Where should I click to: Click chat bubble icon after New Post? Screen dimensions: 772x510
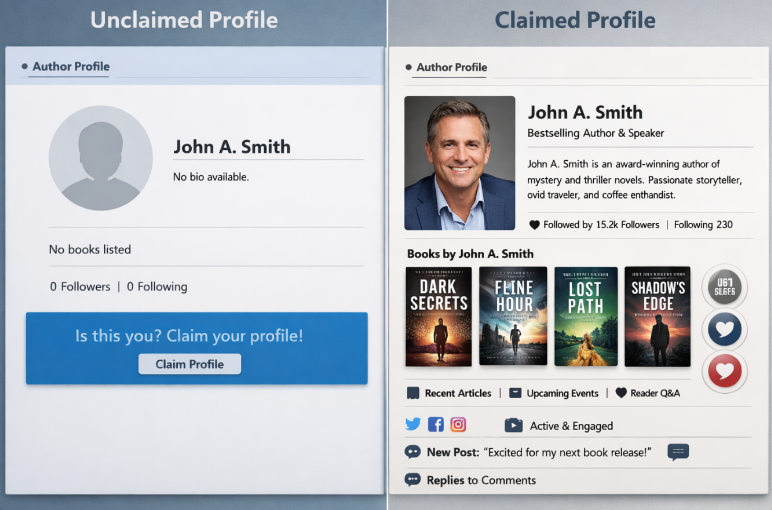[x=678, y=452]
